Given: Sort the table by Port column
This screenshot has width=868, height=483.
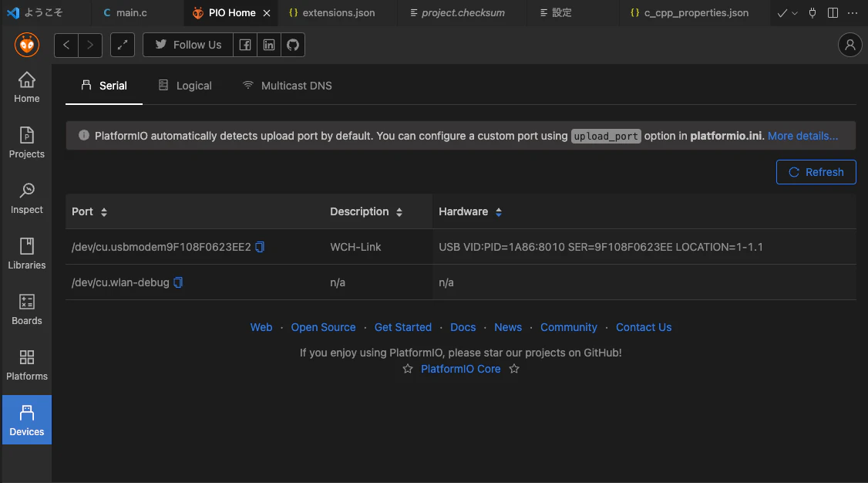Looking at the screenshot, I should pyautogui.click(x=104, y=212).
